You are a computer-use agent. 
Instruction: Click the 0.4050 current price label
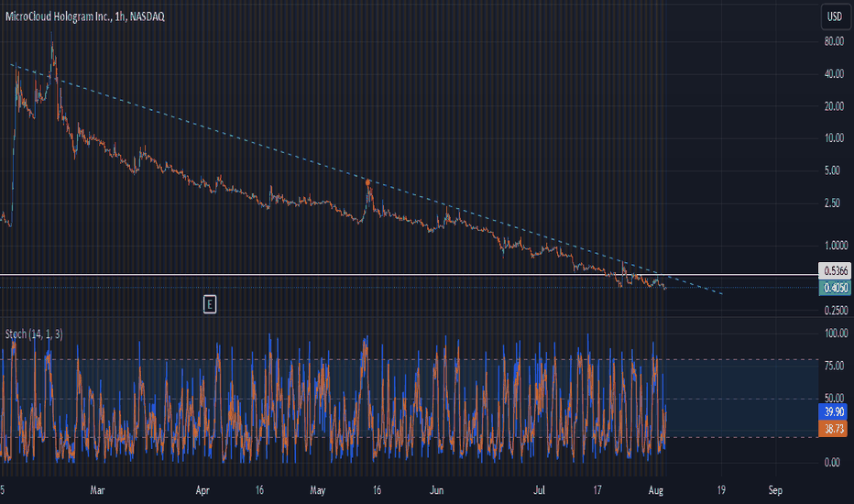pyautogui.click(x=835, y=288)
